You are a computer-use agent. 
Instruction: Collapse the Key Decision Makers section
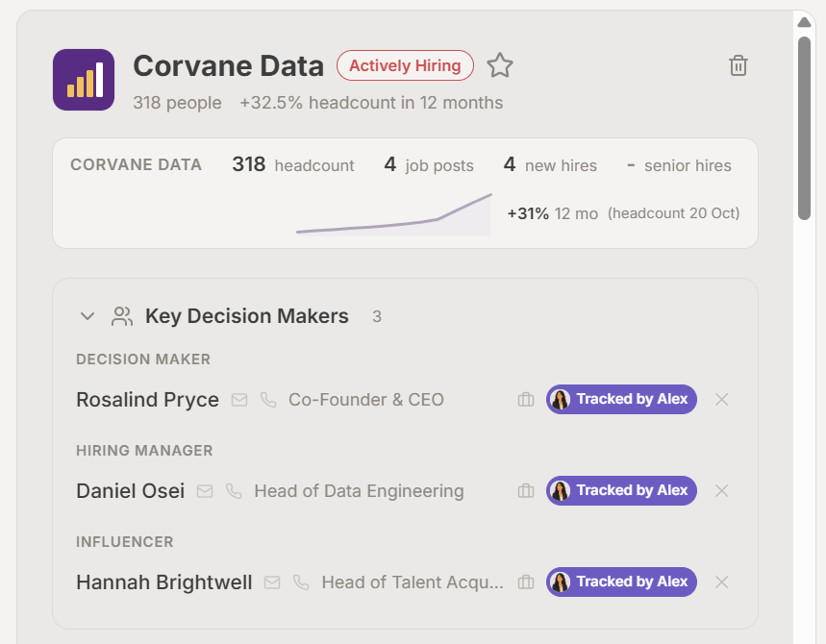[88, 316]
